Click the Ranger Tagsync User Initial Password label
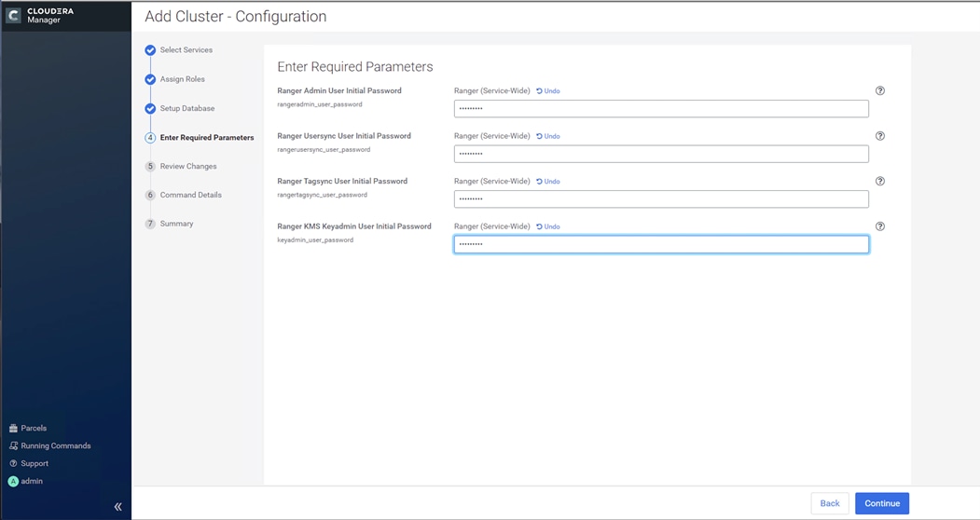 point(342,181)
